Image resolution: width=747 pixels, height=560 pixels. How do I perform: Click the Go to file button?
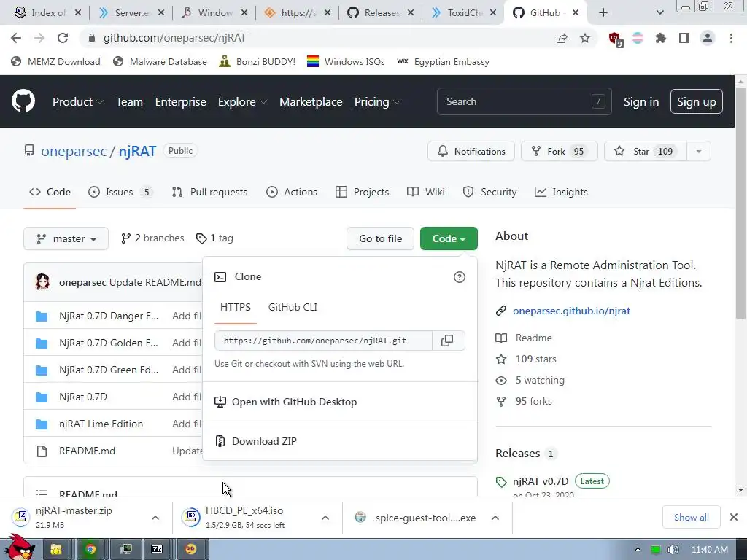click(x=380, y=238)
